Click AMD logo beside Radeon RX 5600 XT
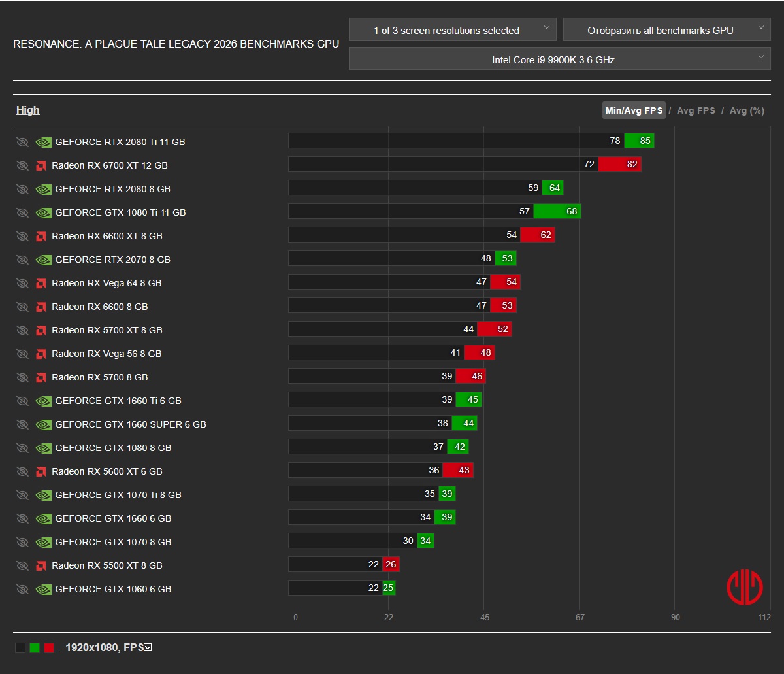The height and width of the screenshot is (674, 784). pyautogui.click(x=41, y=471)
